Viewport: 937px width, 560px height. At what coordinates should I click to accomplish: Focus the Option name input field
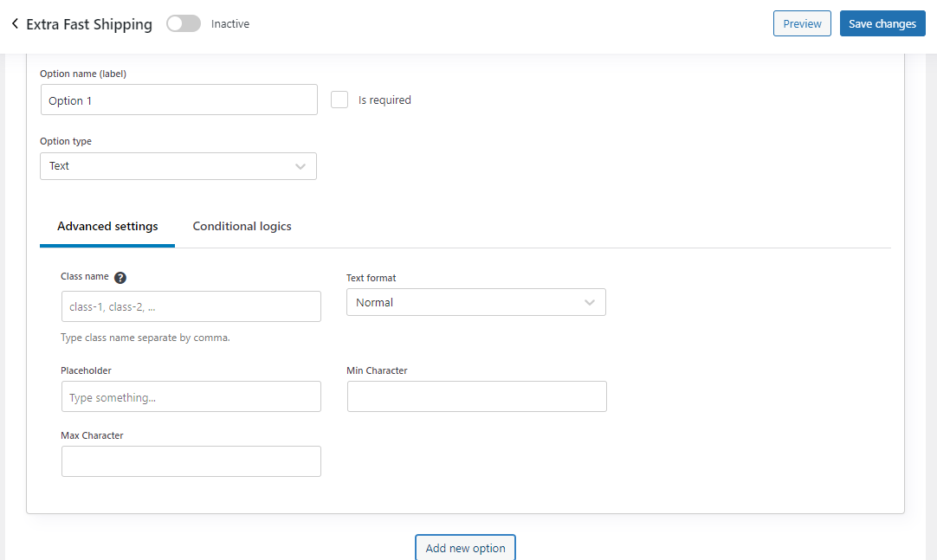click(179, 100)
